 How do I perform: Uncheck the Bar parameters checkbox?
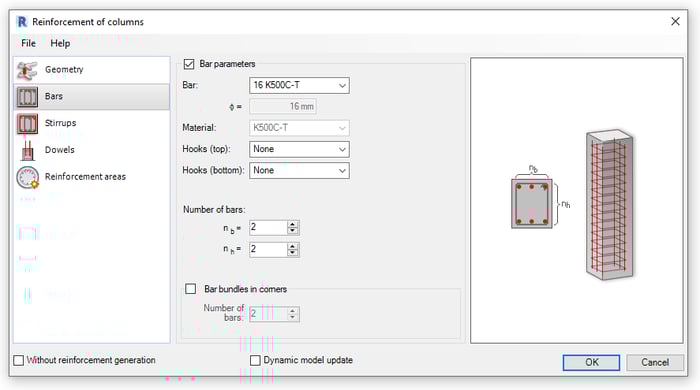(x=189, y=64)
